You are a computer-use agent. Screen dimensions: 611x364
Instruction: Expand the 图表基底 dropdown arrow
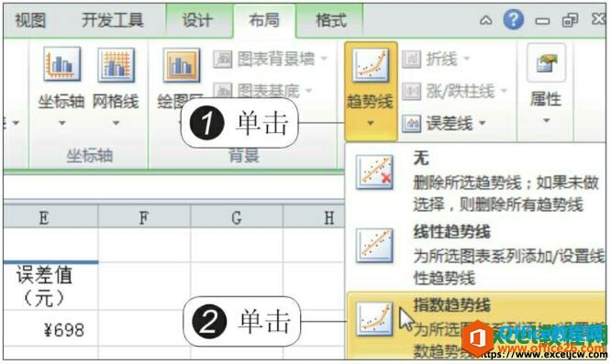coord(309,91)
